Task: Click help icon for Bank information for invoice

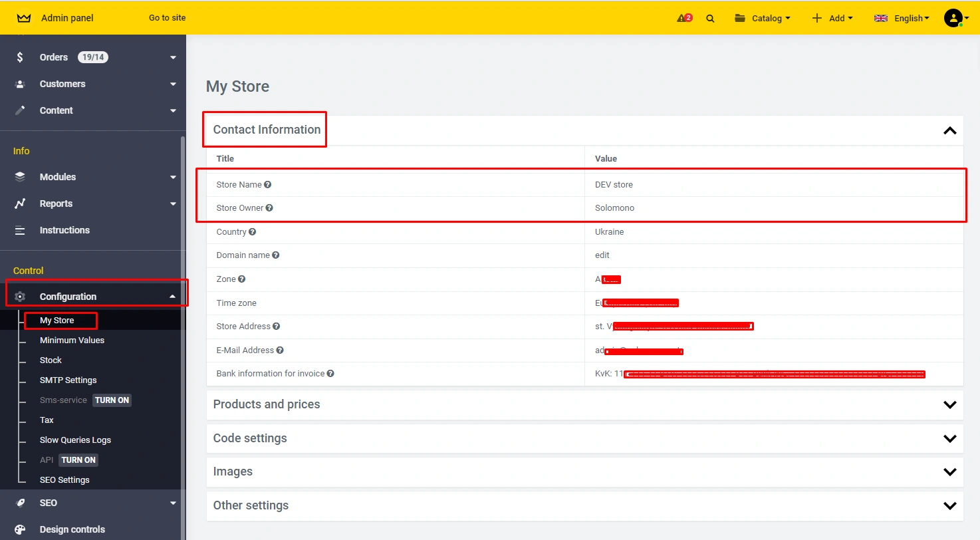Action: point(330,374)
